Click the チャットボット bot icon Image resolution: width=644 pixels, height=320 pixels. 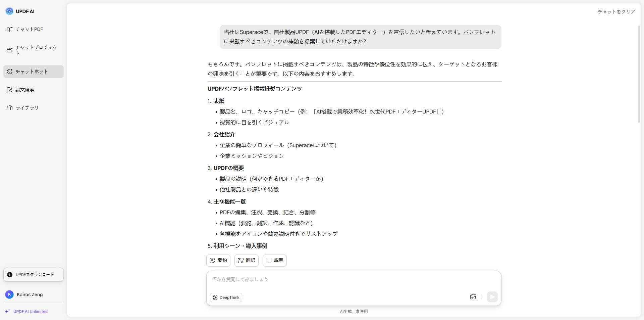(x=10, y=72)
